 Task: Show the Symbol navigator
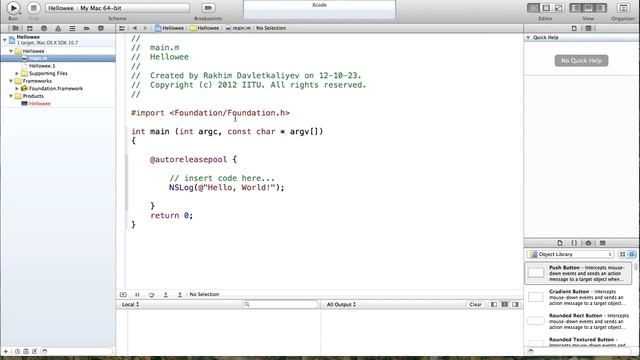(x=29, y=28)
